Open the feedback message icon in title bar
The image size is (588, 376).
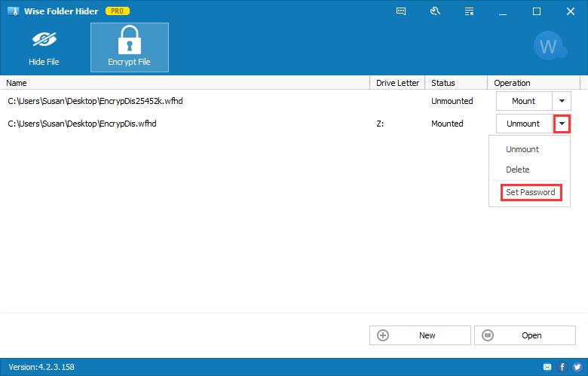pos(401,11)
